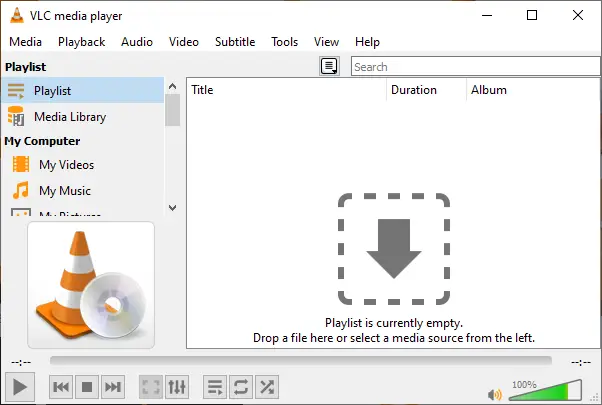Image resolution: width=602 pixels, height=405 pixels.
Task: Click the VLC cone album art thumbnail
Action: [91, 285]
